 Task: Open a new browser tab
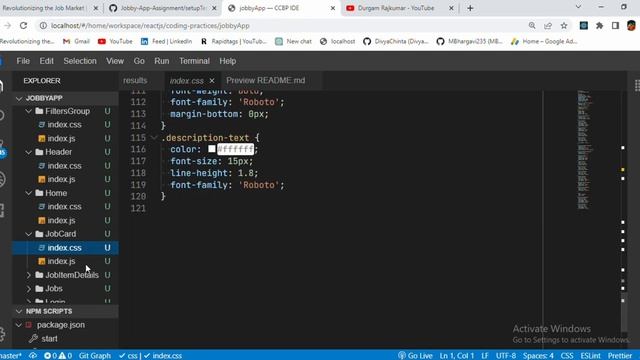coord(470,8)
